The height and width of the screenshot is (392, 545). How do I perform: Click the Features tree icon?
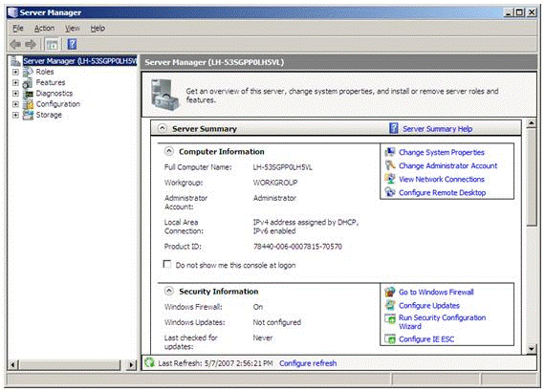tap(28, 83)
